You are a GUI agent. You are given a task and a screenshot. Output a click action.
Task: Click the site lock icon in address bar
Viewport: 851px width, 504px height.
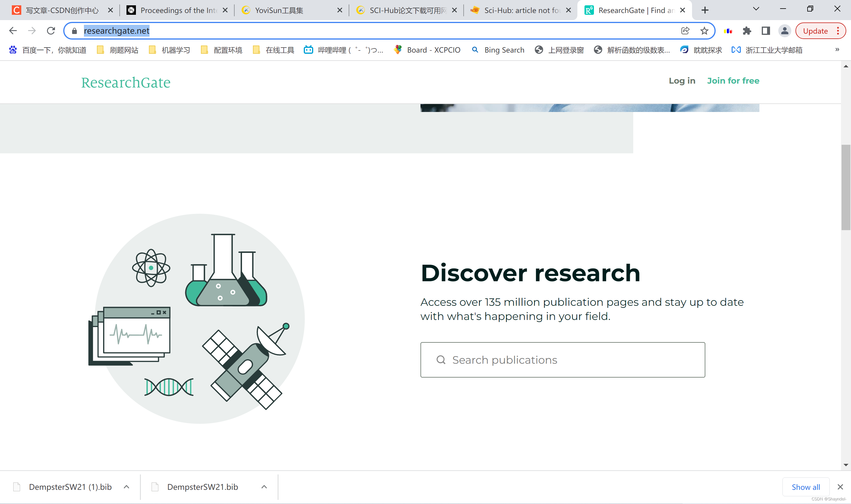74,31
